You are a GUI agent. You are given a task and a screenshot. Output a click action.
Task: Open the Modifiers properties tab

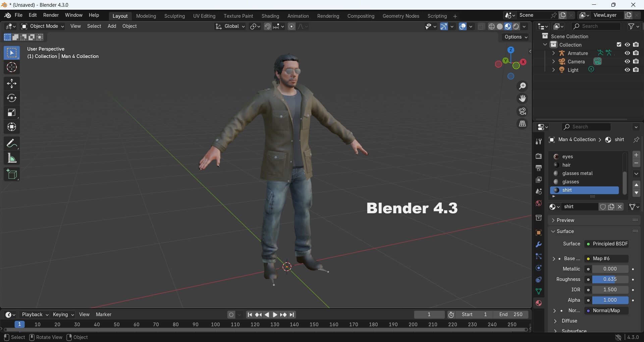point(539,244)
